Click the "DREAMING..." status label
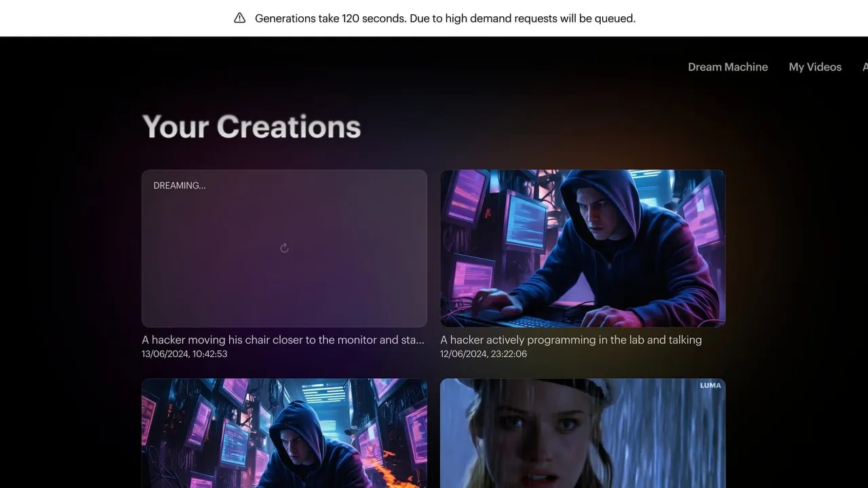This screenshot has height=488, width=868. (180, 185)
